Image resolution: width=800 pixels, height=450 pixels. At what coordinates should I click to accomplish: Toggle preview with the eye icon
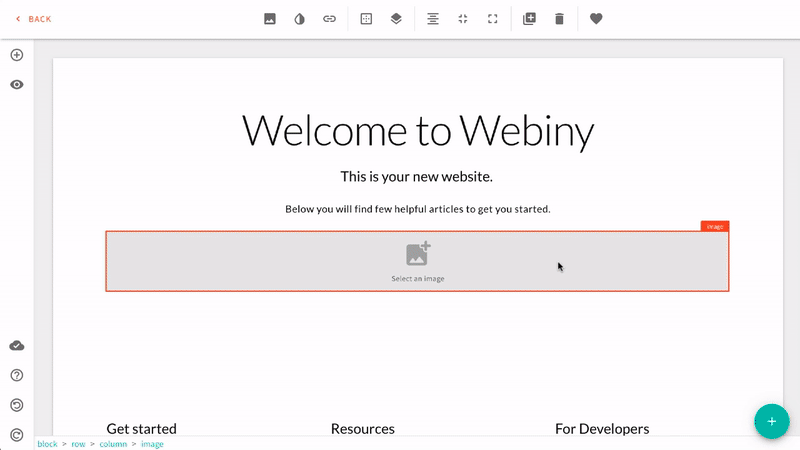[17, 85]
